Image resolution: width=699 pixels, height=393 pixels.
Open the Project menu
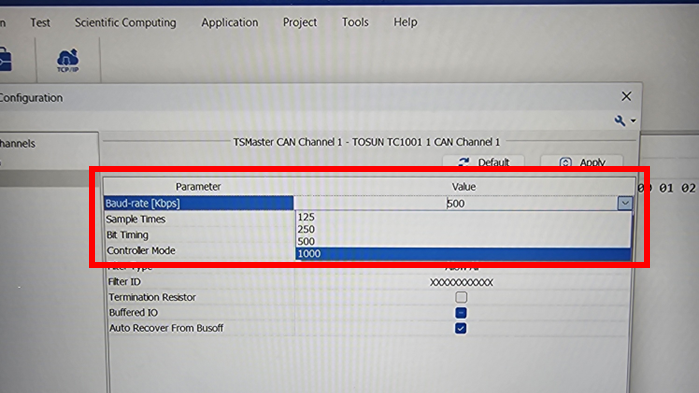[x=300, y=22]
